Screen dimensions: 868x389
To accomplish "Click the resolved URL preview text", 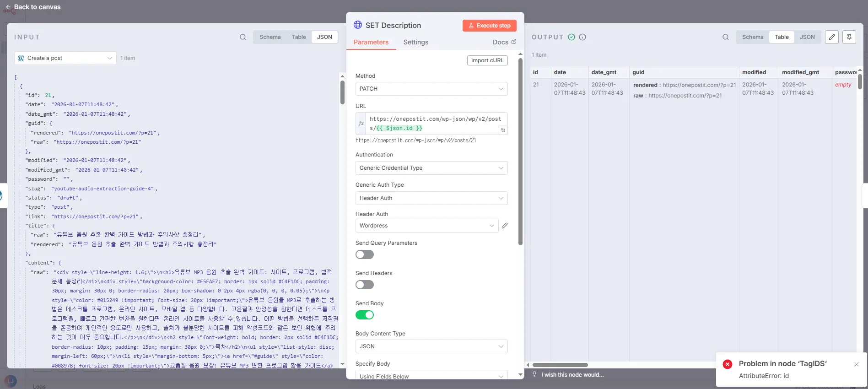I will click(415, 140).
